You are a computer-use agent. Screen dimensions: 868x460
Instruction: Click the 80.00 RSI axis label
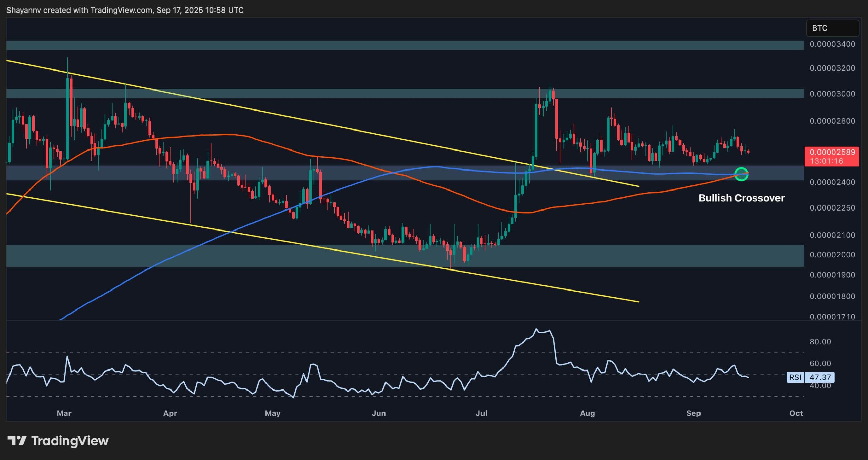point(820,342)
